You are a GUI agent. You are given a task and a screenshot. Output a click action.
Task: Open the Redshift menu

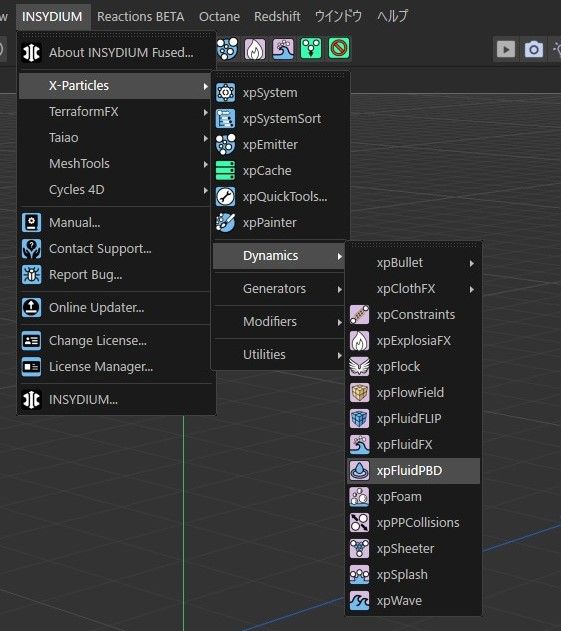[x=277, y=16]
